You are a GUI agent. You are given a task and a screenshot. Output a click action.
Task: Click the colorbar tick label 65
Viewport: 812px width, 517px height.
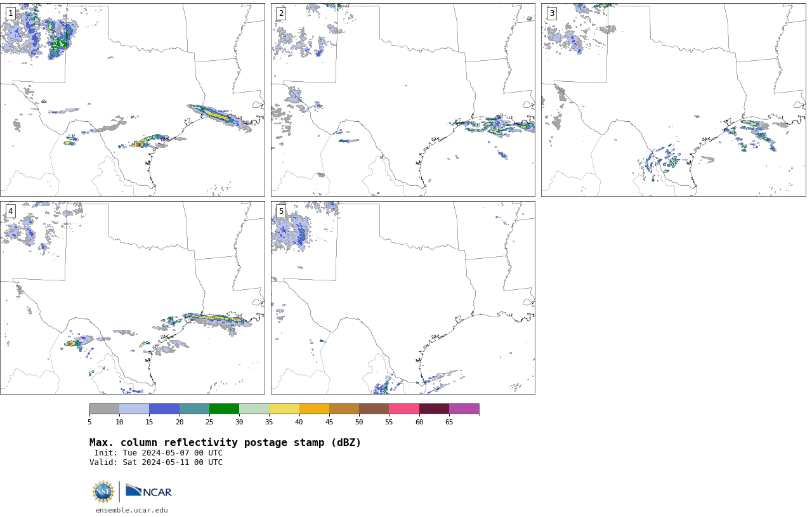click(x=449, y=422)
